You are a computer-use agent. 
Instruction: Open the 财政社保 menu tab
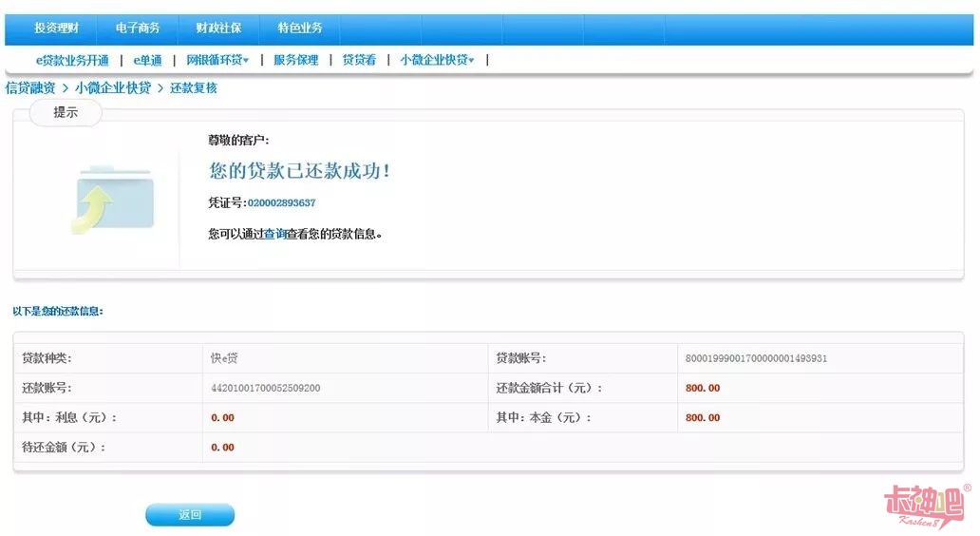[x=218, y=29]
